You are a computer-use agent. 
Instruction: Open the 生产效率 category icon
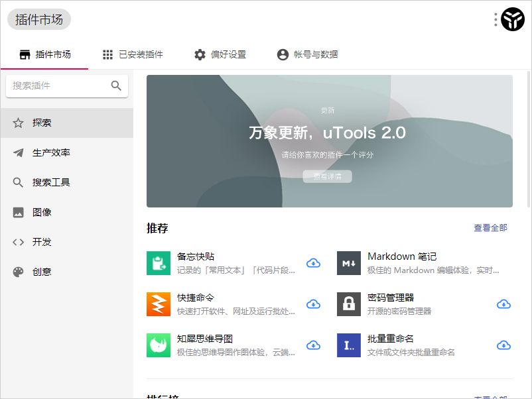[x=18, y=152]
